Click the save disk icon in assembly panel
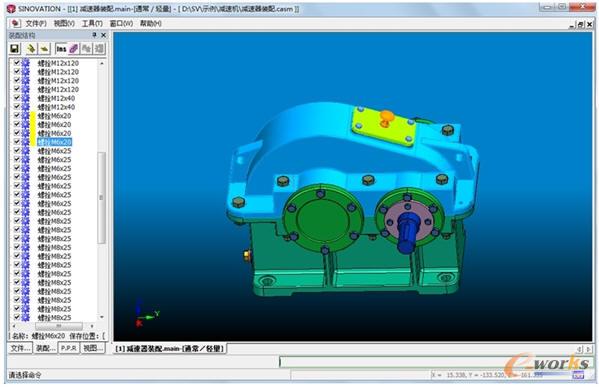The image size is (599, 387). (15, 49)
